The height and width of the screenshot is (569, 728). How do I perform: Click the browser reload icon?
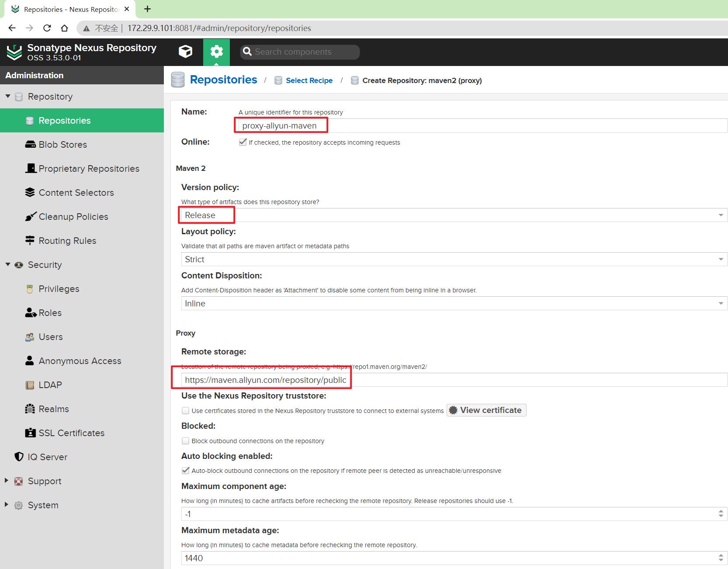[x=47, y=28]
